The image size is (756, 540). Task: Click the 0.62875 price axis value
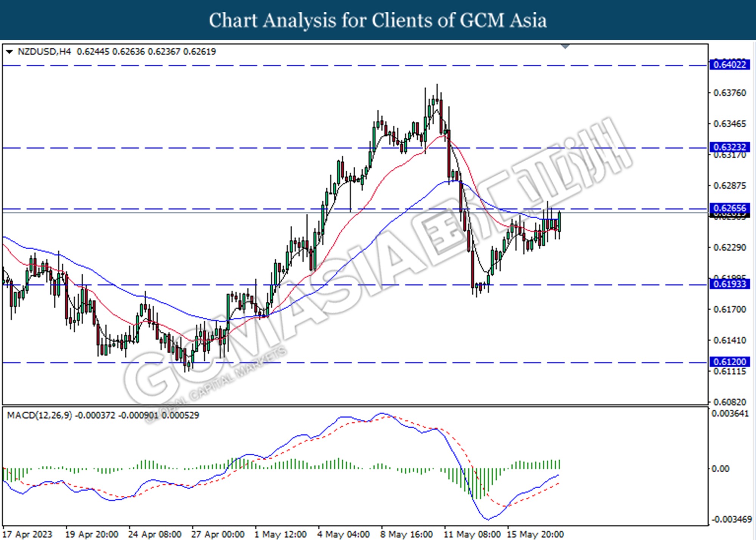730,186
